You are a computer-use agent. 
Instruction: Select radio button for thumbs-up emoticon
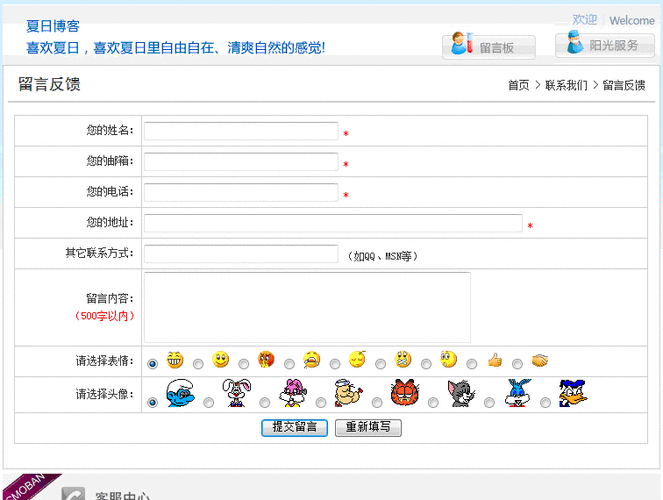pos(471,363)
